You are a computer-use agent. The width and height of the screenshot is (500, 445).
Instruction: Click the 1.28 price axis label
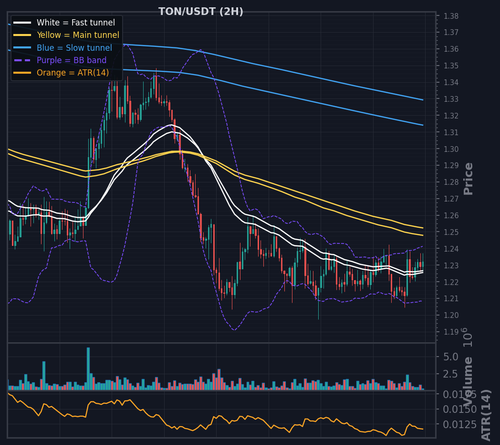(451, 182)
